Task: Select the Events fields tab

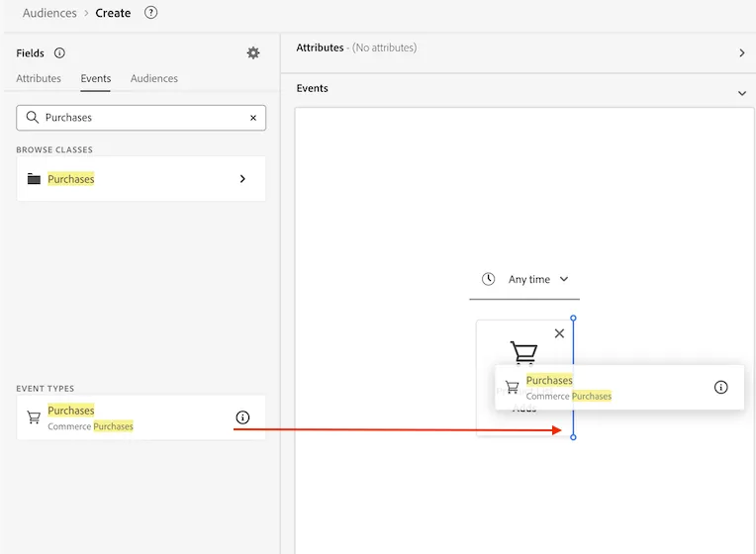Action: (x=95, y=78)
